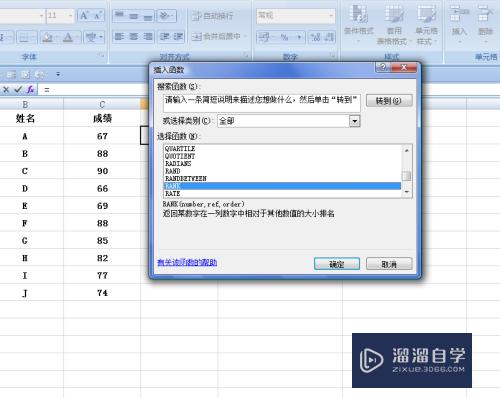Open the text orientation tool
Viewport: 500px width, 398px height.
pos(166,16)
